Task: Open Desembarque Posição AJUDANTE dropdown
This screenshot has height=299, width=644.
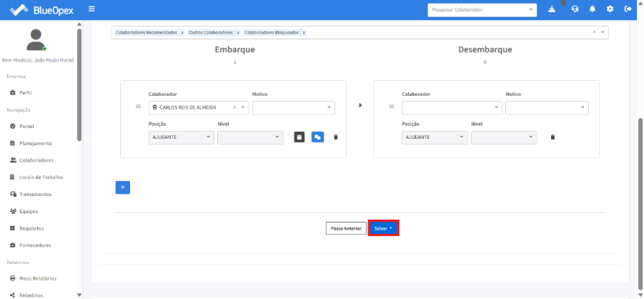Action: pos(435,137)
